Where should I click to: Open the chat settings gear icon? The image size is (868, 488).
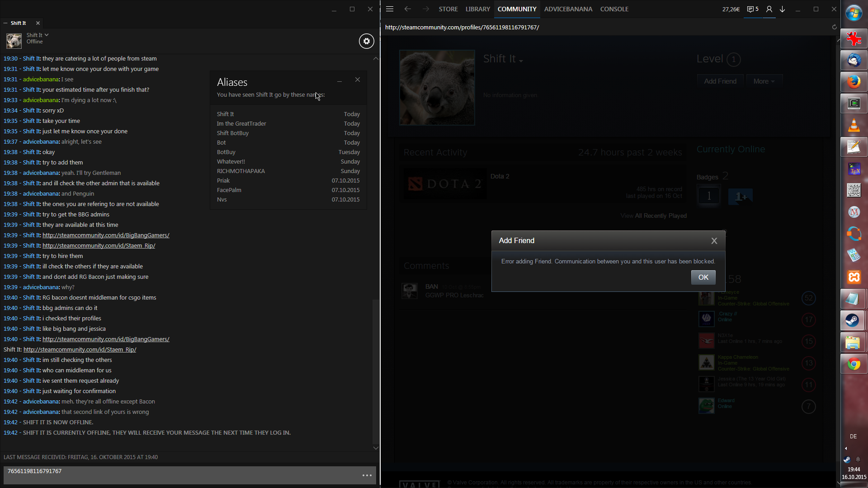[366, 41]
